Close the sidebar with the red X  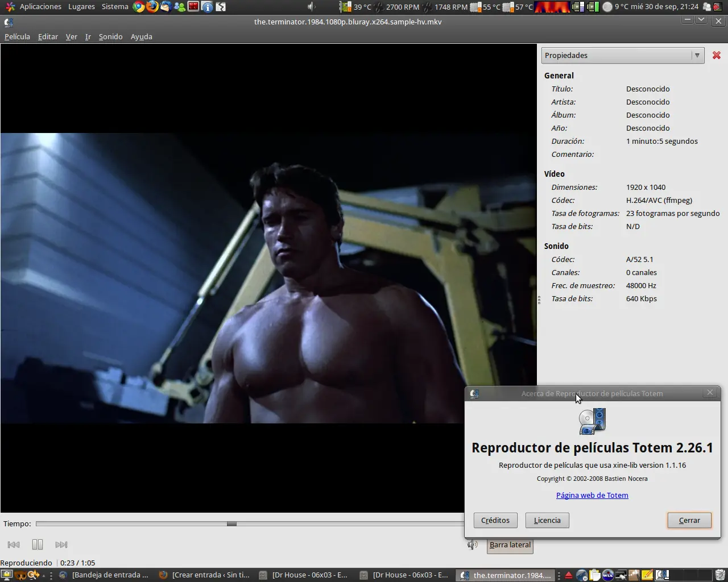click(x=717, y=55)
